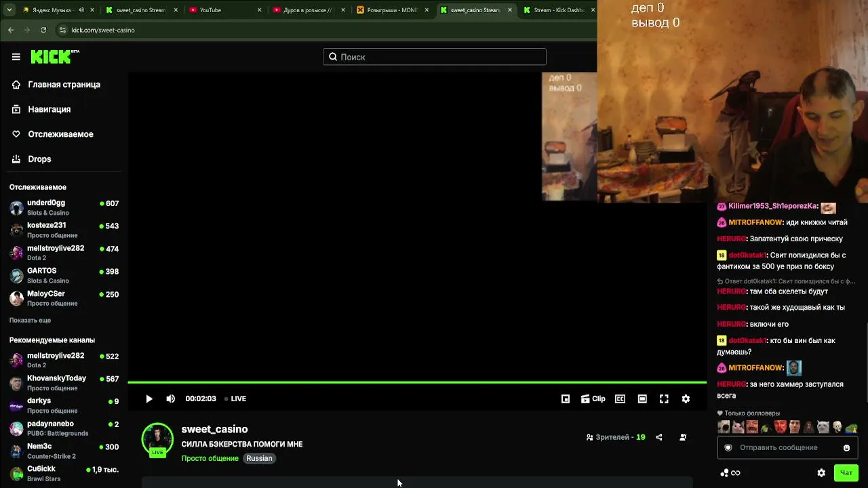This screenshot has width=868, height=488.
Task: Open the emoji picker in chat
Action: (846, 448)
